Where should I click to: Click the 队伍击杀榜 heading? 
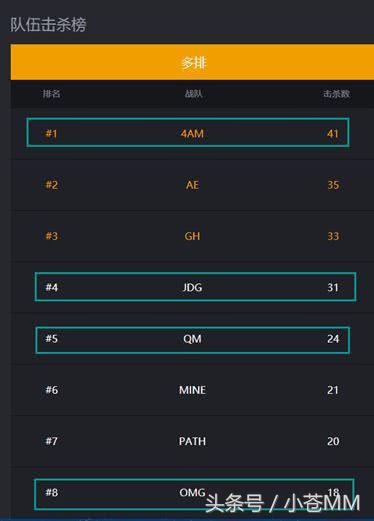(48, 25)
